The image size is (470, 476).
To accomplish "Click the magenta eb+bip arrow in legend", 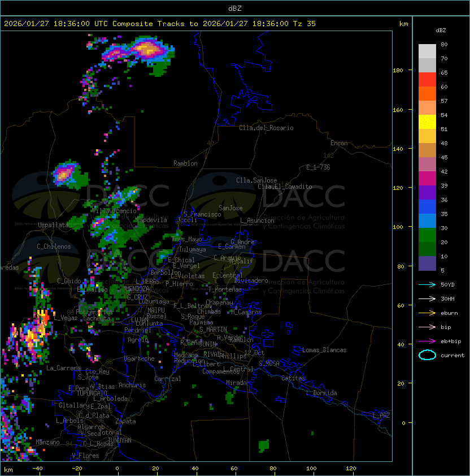I will click(427, 341).
